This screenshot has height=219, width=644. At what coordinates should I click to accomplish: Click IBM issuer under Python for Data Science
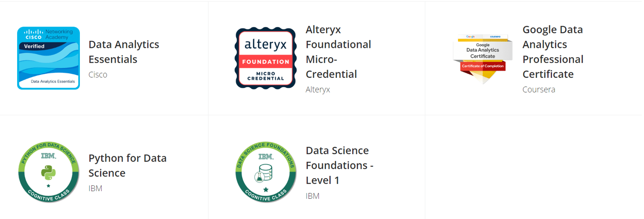pyautogui.click(x=95, y=188)
